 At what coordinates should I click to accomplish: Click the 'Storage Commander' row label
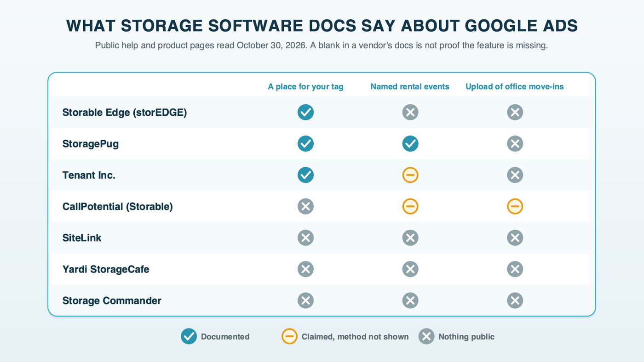click(112, 301)
